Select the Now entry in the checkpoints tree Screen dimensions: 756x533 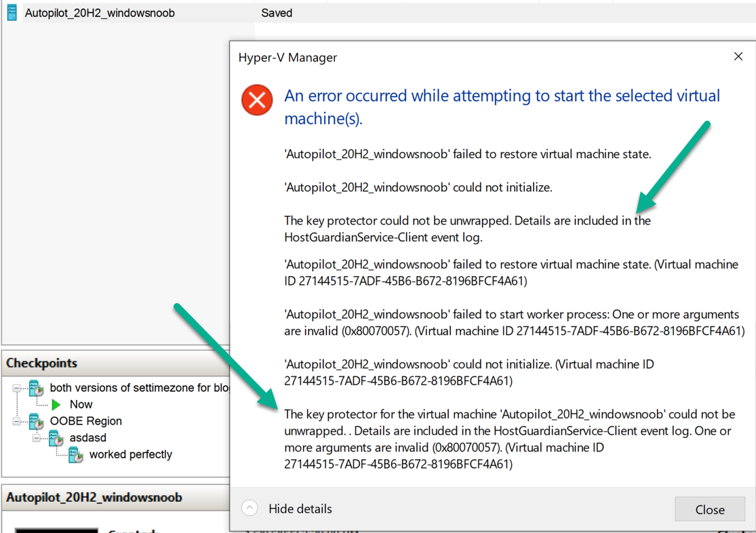(81, 404)
